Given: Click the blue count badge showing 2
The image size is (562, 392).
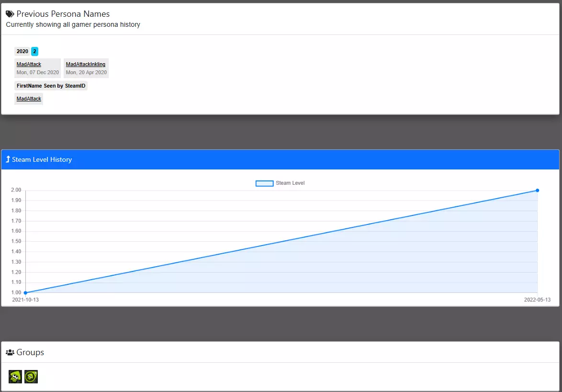Looking at the screenshot, I should pos(35,51).
